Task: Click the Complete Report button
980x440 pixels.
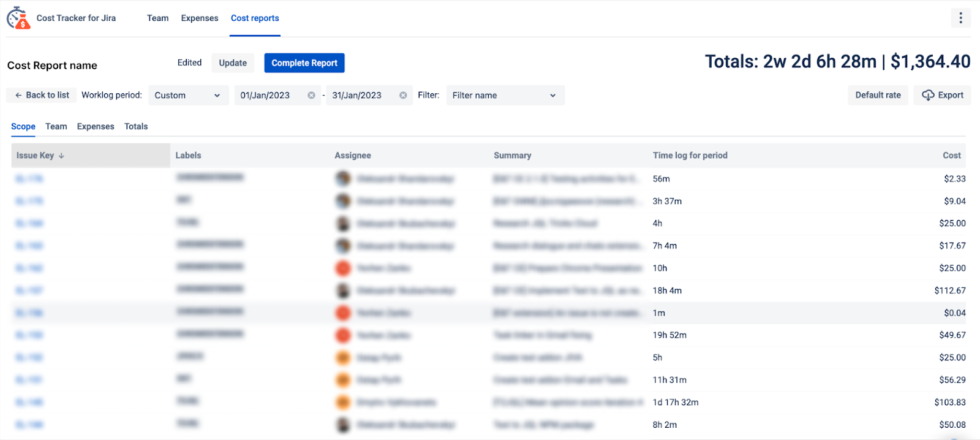Action: click(x=304, y=63)
